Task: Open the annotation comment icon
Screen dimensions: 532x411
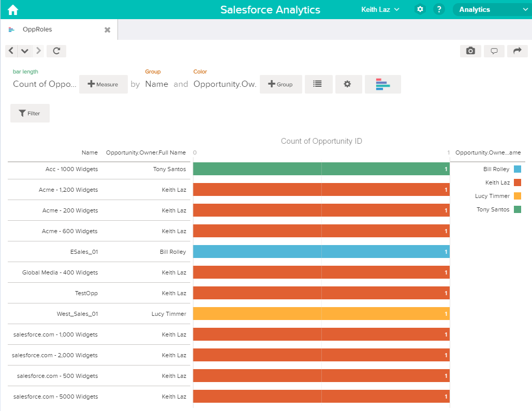Action: (494, 51)
